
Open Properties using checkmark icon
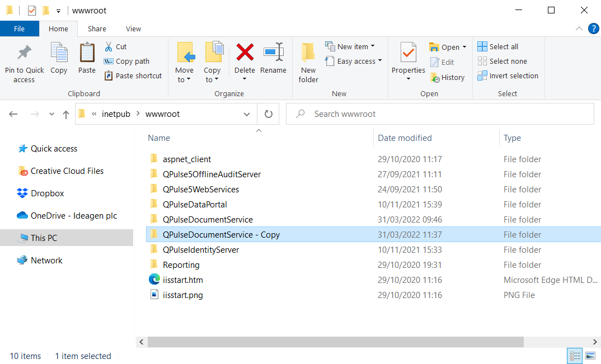pyautogui.click(x=409, y=53)
